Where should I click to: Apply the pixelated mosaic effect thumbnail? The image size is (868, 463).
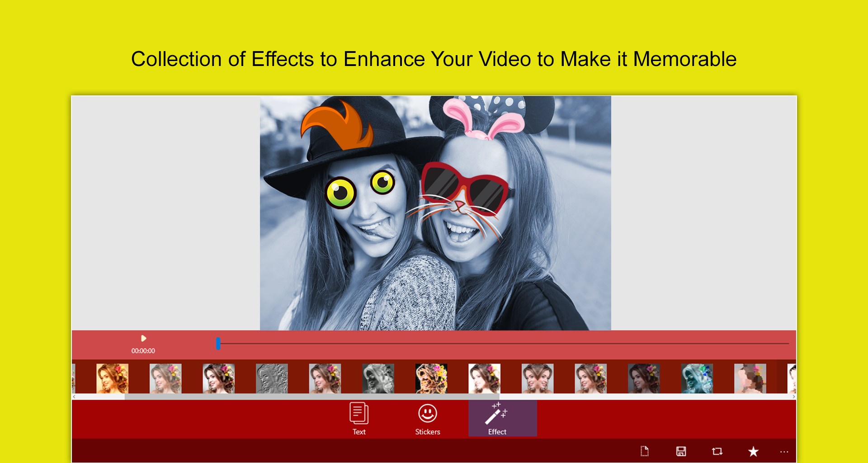tap(750, 378)
